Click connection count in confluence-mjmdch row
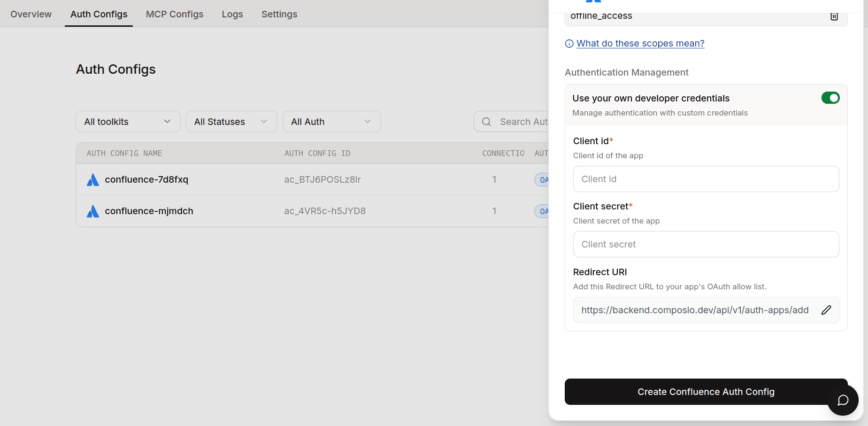Viewport: 868px width, 426px height. click(x=494, y=211)
